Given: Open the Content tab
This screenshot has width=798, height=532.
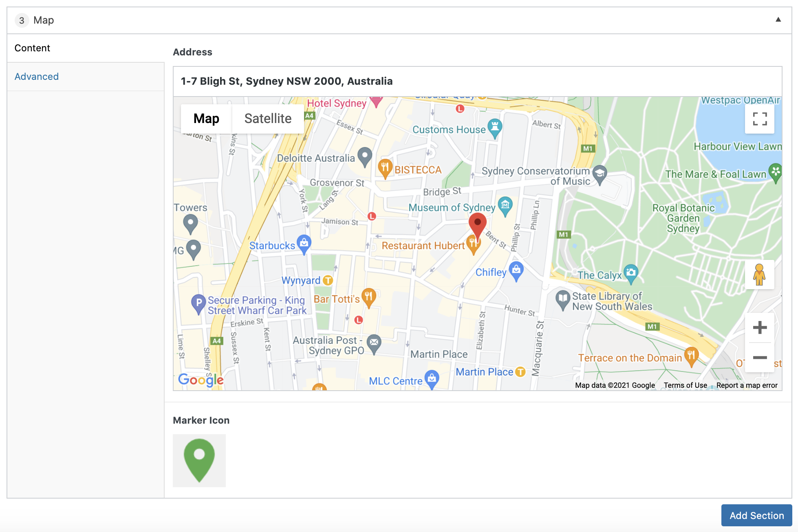Looking at the screenshot, I should pos(86,48).
